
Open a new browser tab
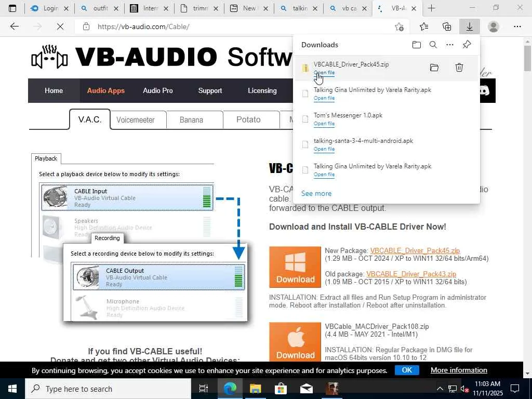click(x=431, y=8)
